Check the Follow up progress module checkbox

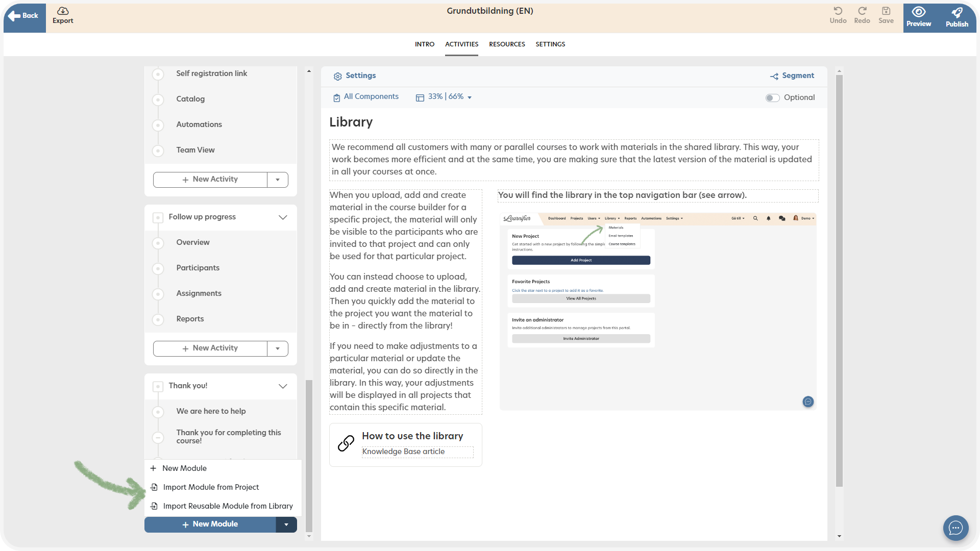pos(158,217)
